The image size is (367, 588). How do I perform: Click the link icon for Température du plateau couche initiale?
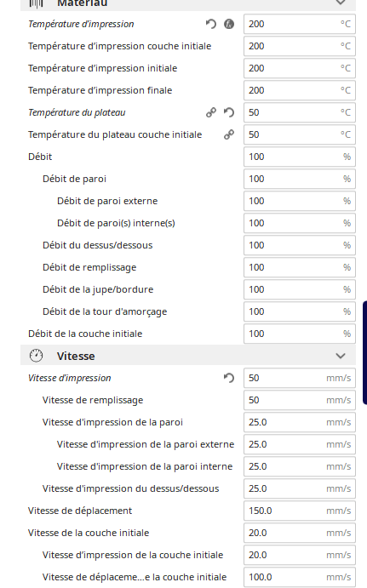coord(229,134)
